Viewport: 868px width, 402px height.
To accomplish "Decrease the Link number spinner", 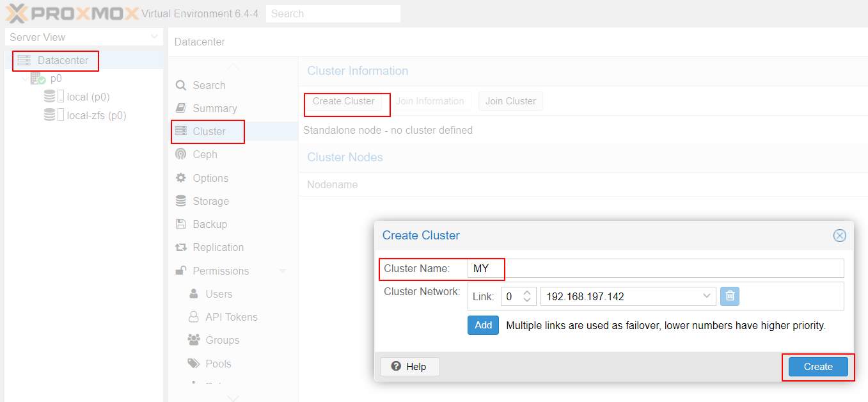I will tap(527, 301).
